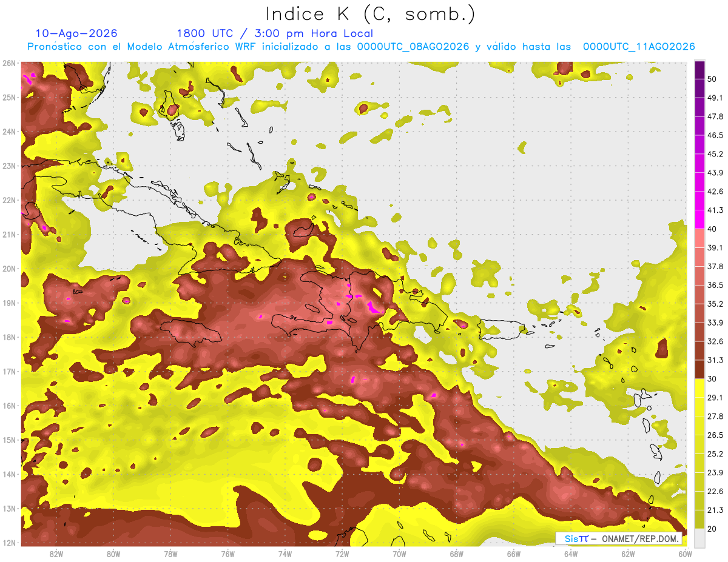Click the 'ONAMET/REP.DOM.' credit label

click(640, 538)
